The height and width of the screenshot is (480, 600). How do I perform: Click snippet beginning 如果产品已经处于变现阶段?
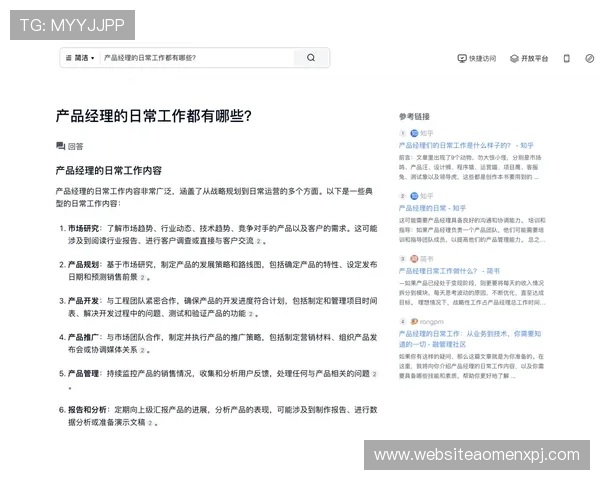[472, 293]
